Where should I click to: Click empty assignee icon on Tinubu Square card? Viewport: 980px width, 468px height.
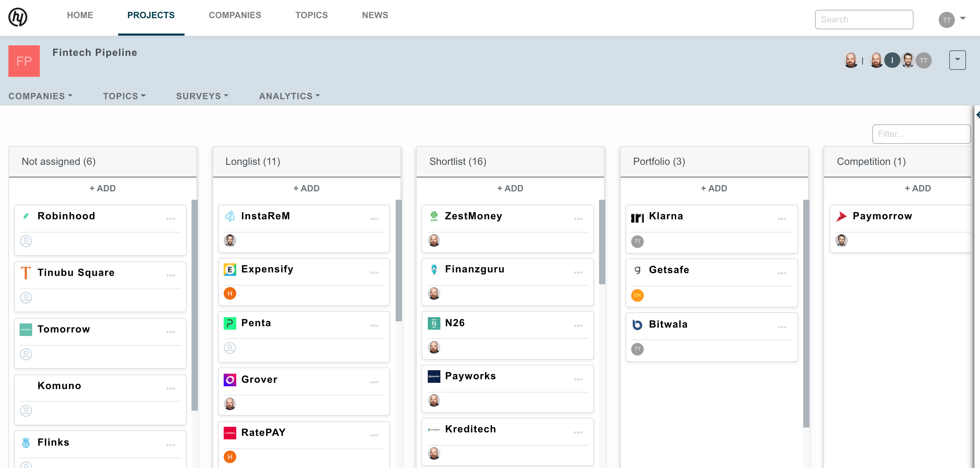point(26,298)
